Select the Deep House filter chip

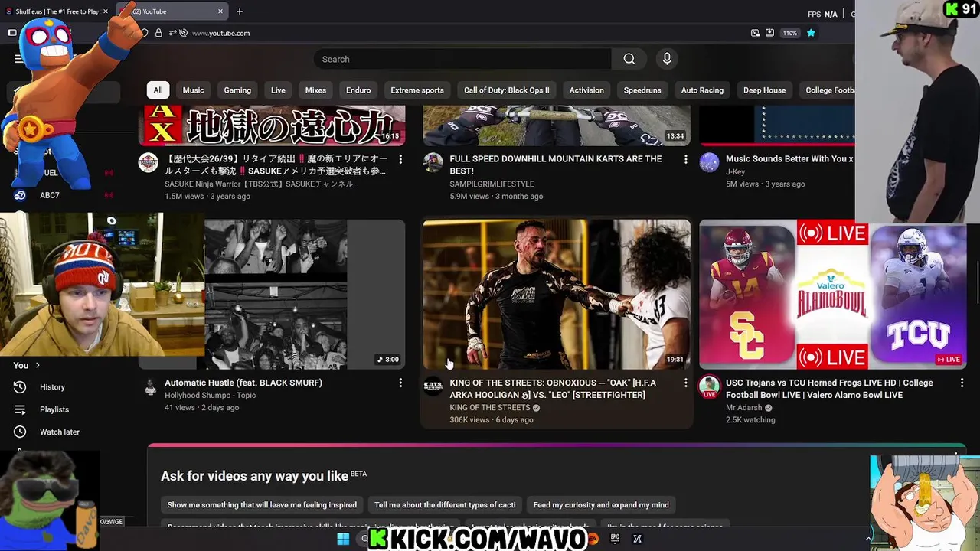click(764, 90)
